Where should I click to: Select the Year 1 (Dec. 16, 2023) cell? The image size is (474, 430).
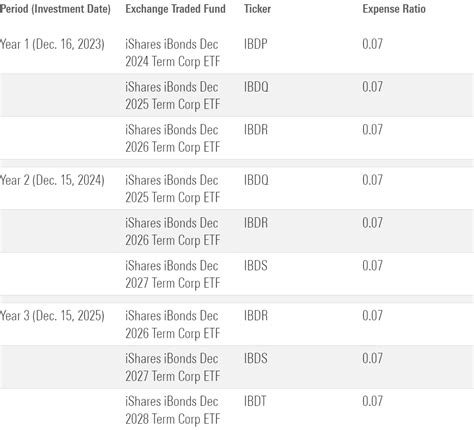[52, 44]
